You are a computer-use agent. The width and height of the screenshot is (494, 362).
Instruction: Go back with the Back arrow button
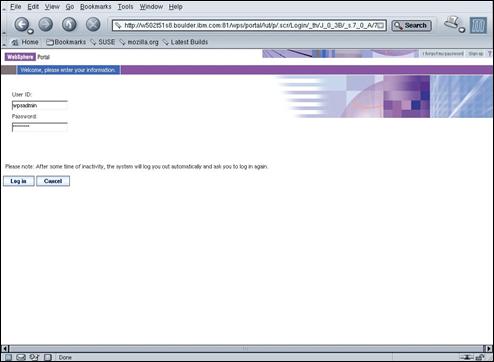pos(21,24)
